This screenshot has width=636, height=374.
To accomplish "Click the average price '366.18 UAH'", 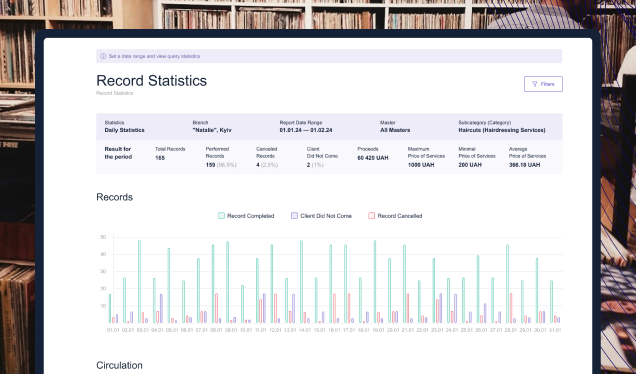I will coord(524,165).
